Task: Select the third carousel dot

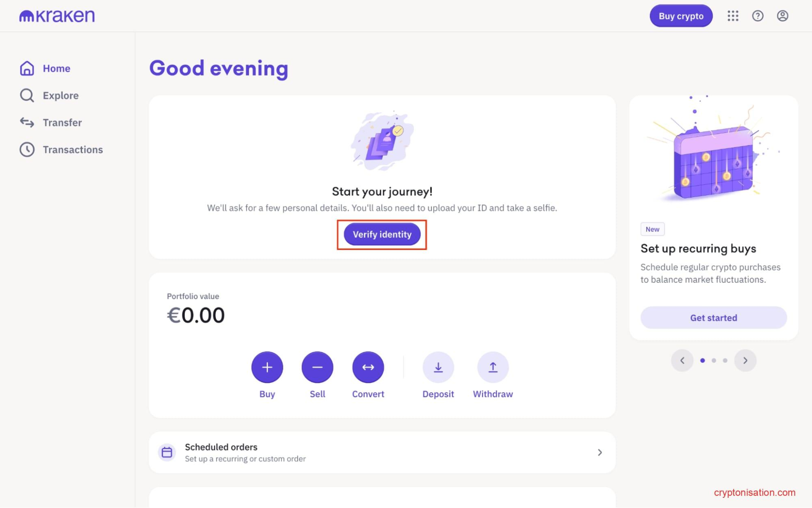Action: (x=725, y=360)
